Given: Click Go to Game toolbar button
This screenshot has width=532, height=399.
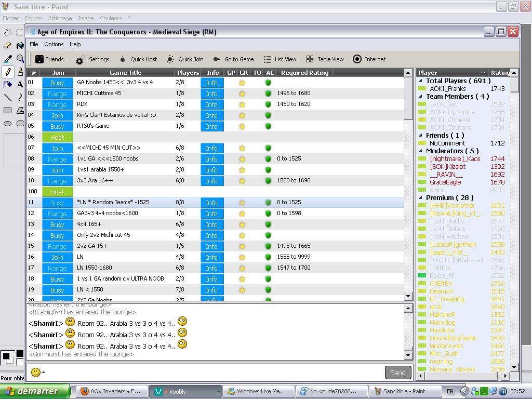Looking at the screenshot, I should click(x=233, y=59).
